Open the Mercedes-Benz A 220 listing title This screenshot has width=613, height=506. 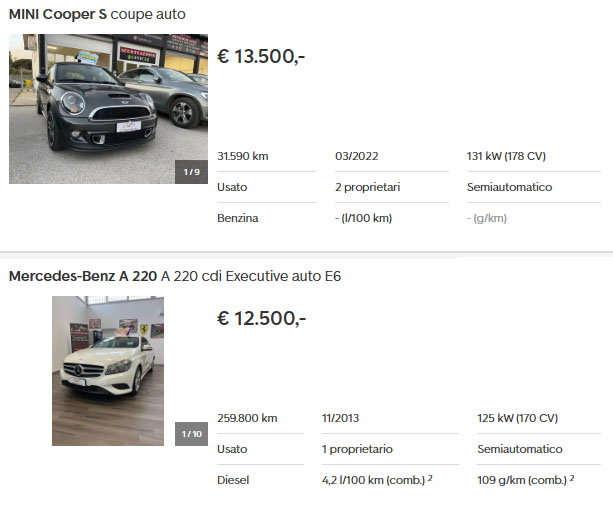coord(175,276)
